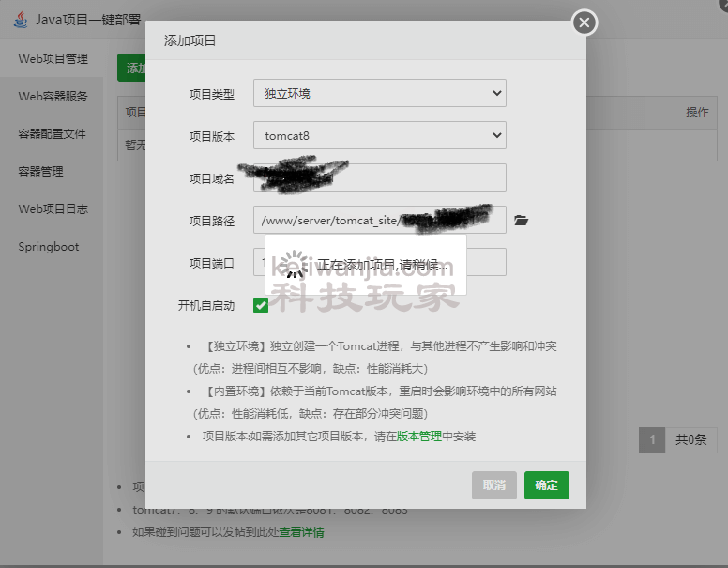Open the 版本管理 link in the notes

(419, 437)
